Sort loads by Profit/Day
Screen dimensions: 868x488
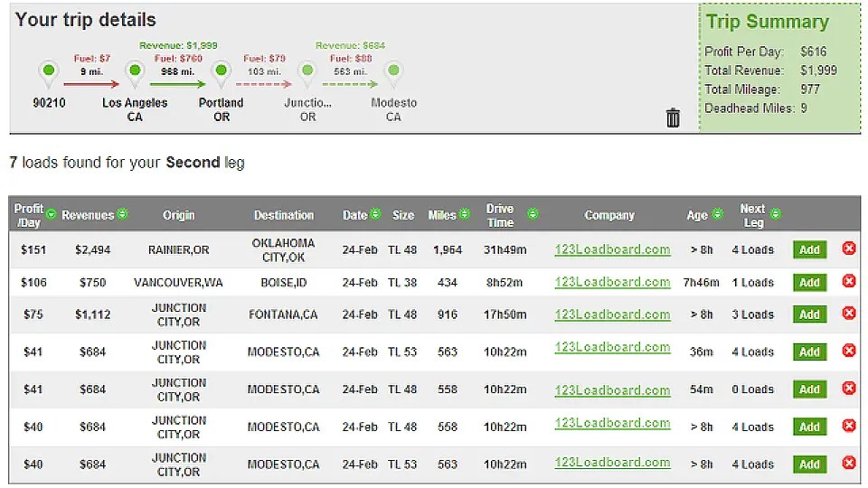point(51,214)
